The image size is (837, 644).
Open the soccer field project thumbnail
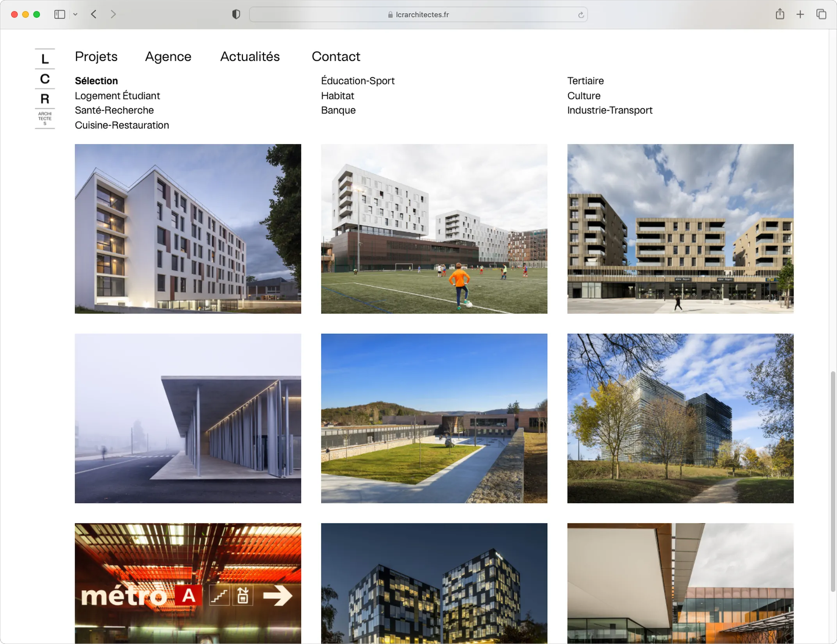click(434, 229)
